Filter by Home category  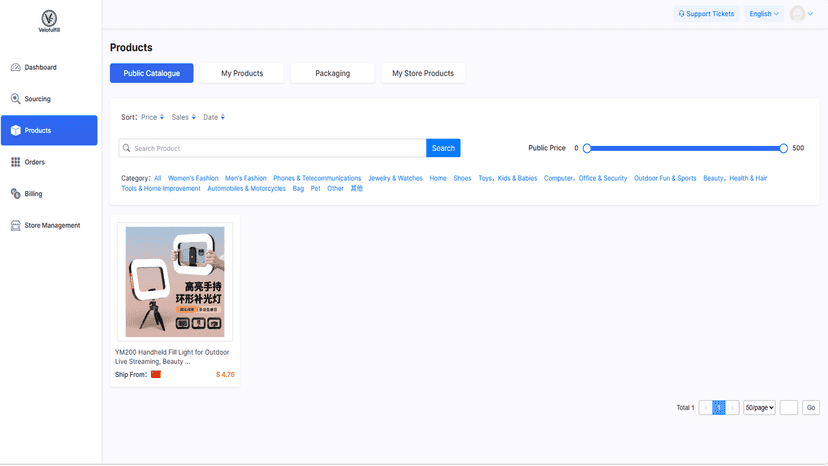pos(438,179)
